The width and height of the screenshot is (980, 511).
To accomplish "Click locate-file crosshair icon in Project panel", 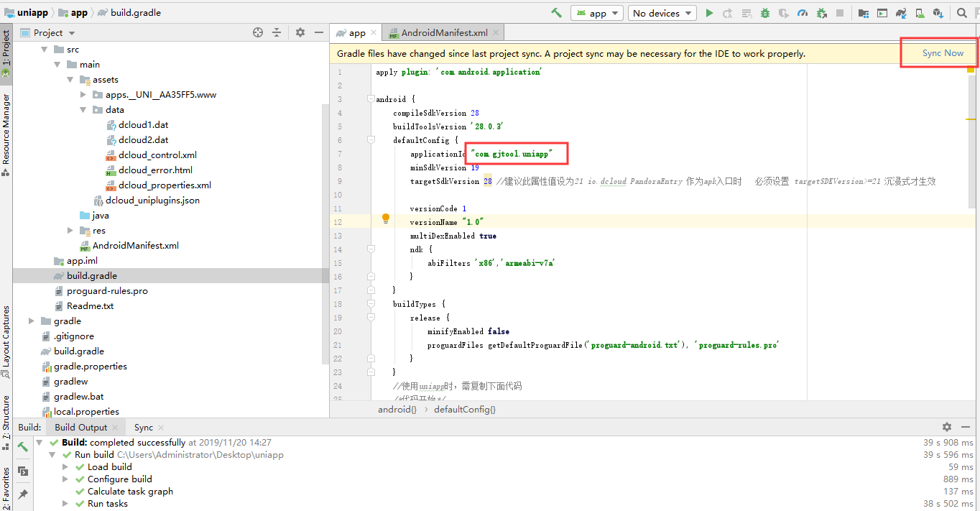I will (258, 32).
